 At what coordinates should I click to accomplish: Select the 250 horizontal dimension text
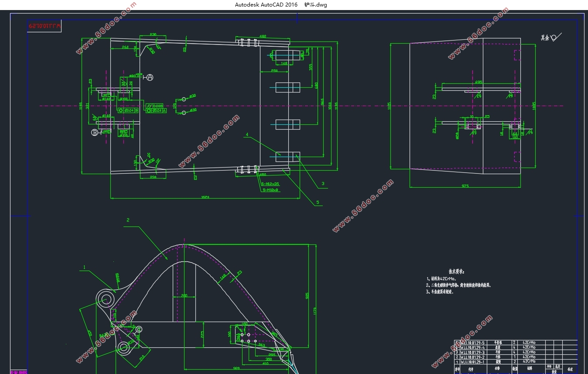click(x=274, y=70)
